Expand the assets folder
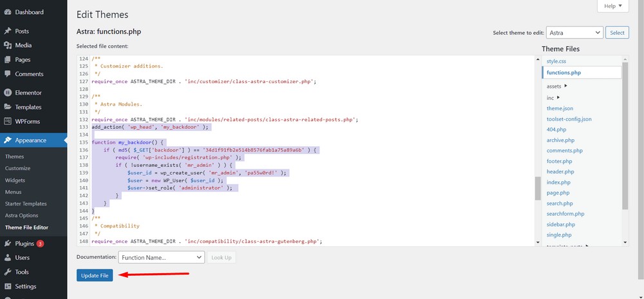The height and width of the screenshot is (299, 644). [557, 86]
